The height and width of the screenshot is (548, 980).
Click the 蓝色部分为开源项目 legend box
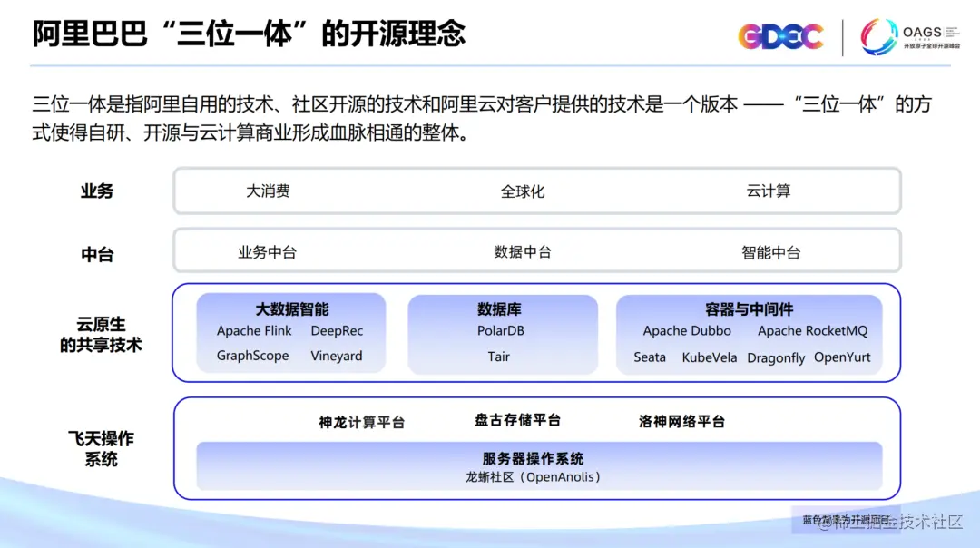[x=845, y=520]
